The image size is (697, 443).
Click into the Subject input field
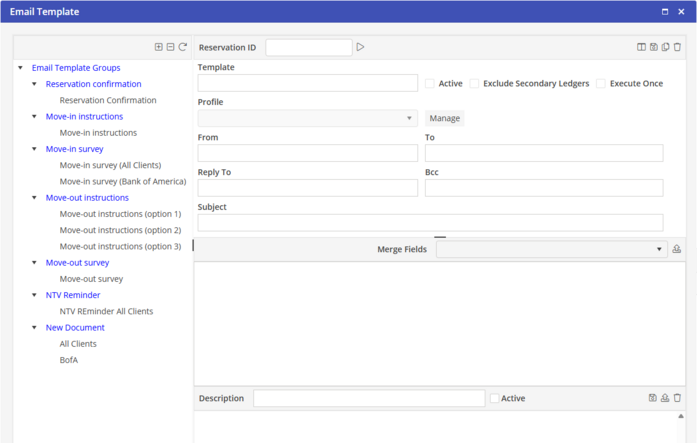(x=430, y=223)
